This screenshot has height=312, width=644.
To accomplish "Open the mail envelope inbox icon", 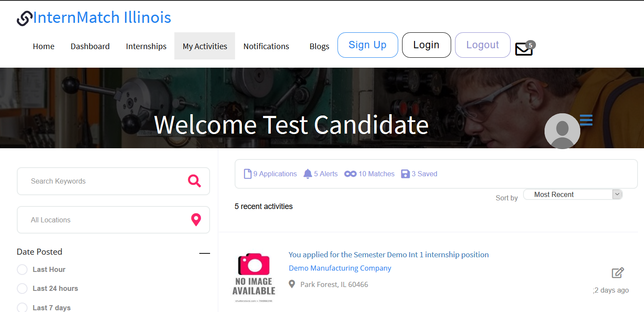I will (524, 49).
